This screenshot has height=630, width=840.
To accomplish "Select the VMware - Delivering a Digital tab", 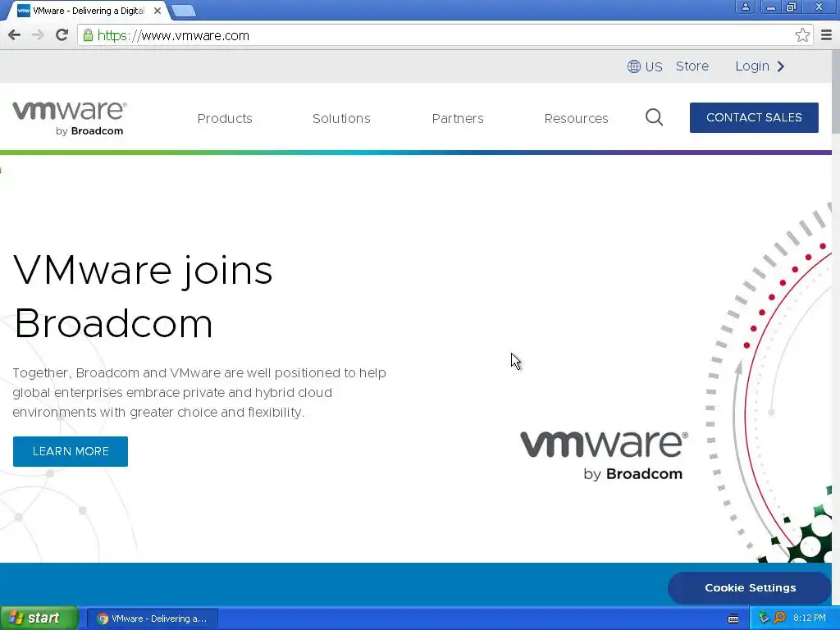I will (x=89, y=11).
